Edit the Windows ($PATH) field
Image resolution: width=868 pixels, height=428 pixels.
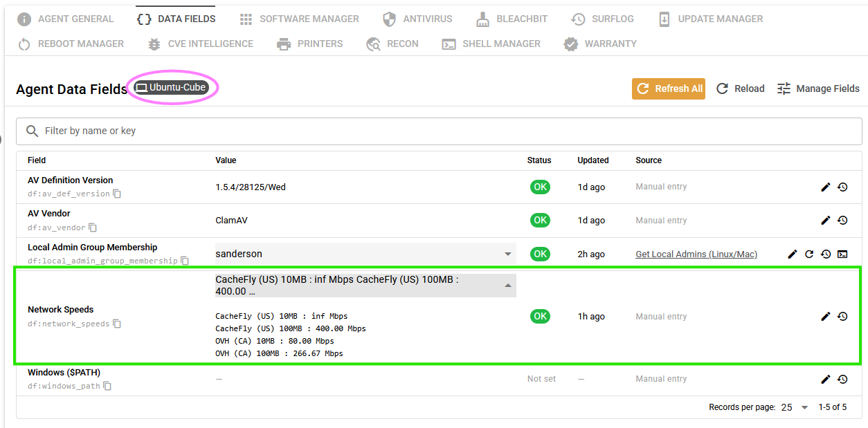826,379
